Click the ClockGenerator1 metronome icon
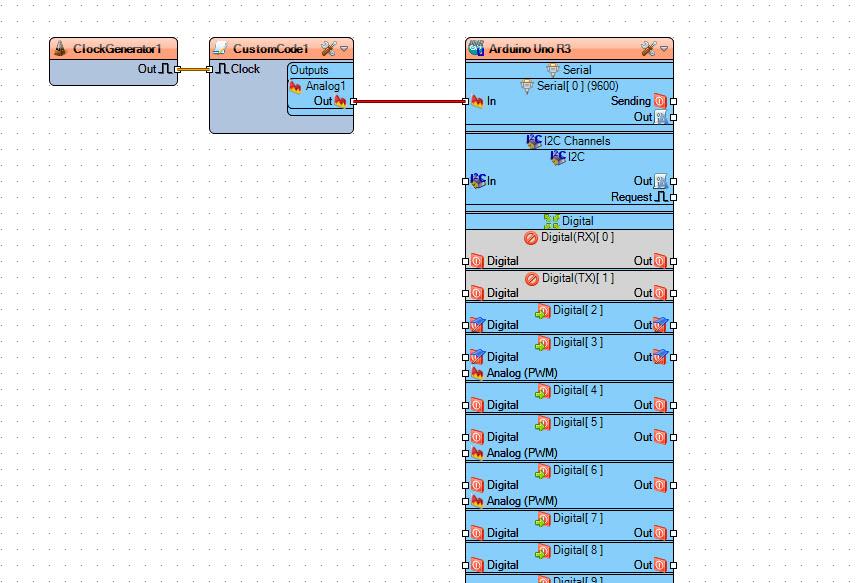The height and width of the screenshot is (583, 860). coord(60,49)
